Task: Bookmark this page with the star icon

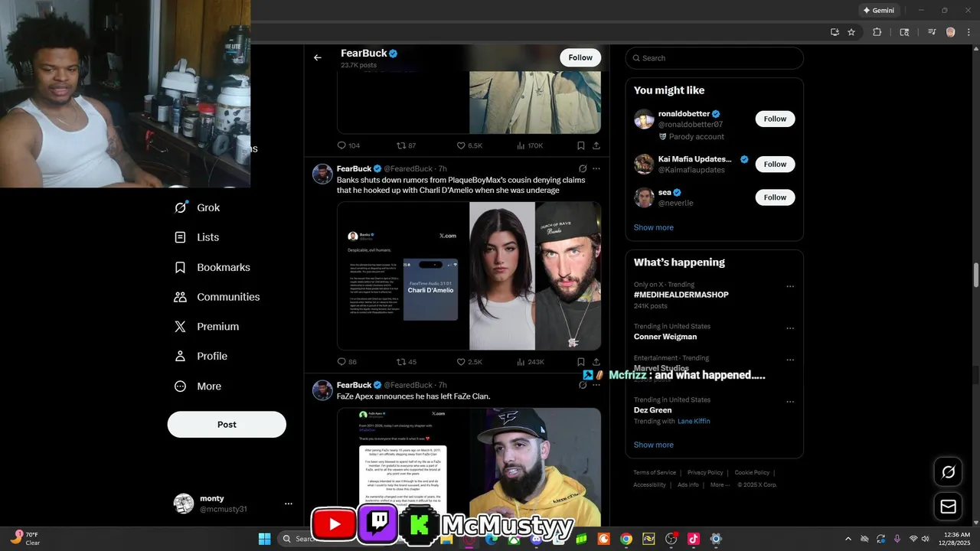Action: (x=851, y=32)
